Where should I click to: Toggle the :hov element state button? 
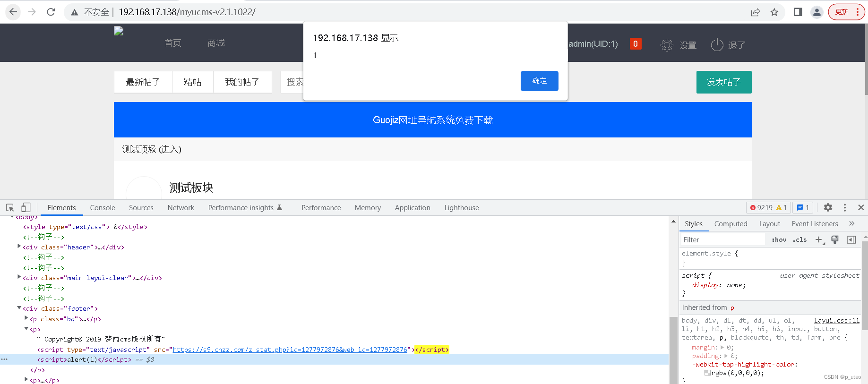point(779,240)
